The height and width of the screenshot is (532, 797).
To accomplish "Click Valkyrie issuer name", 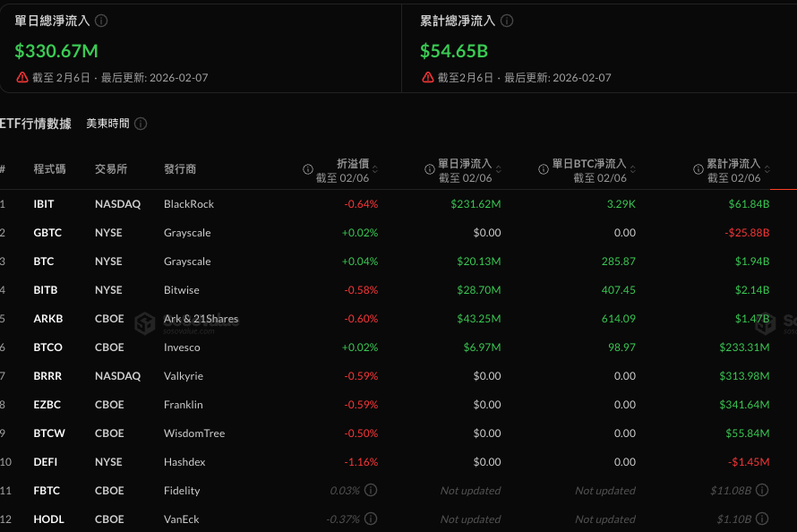I will (x=184, y=376).
